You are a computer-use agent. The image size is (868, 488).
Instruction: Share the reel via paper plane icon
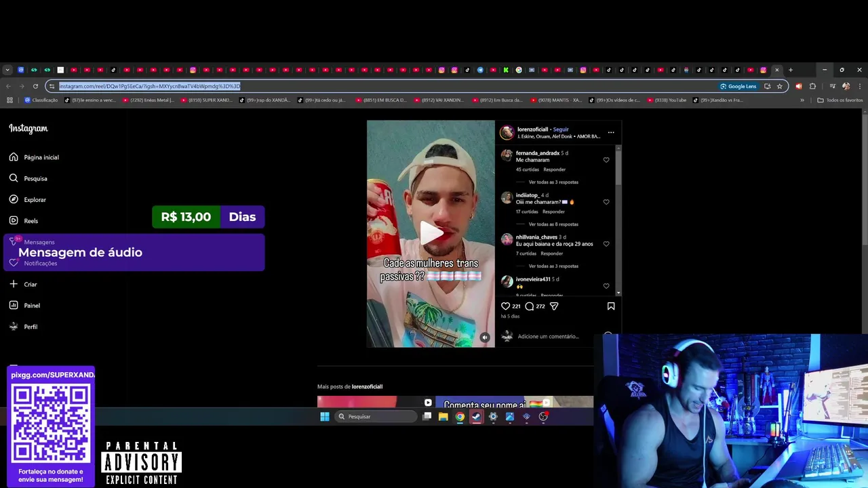click(554, 306)
